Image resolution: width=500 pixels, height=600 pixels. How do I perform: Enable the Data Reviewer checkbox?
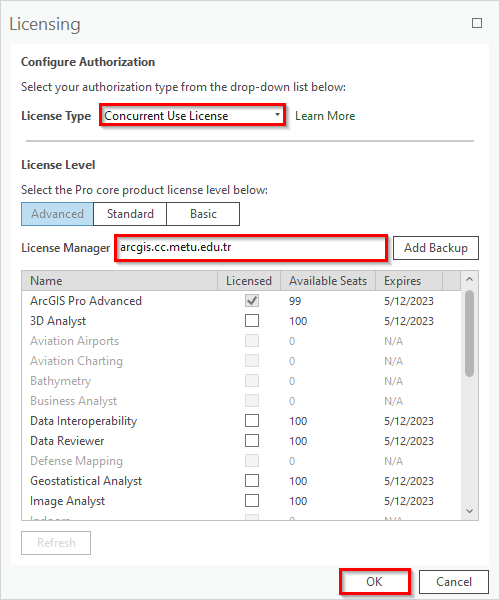click(252, 440)
